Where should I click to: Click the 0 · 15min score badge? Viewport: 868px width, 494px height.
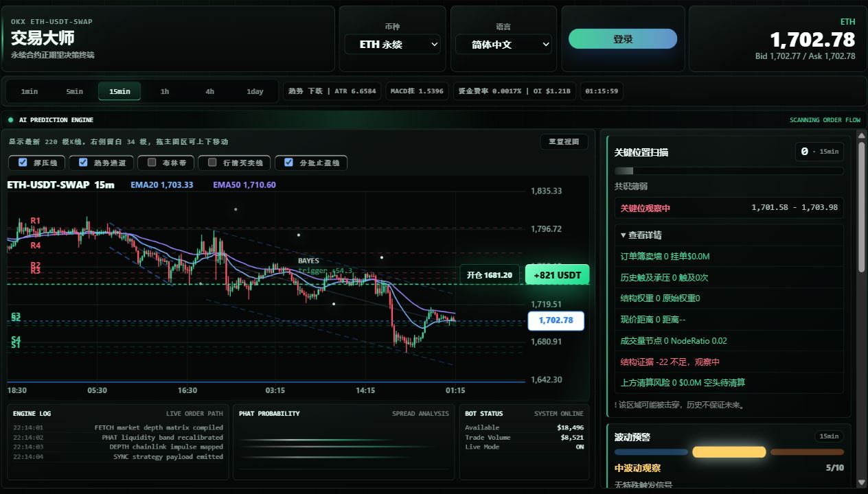coord(819,152)
